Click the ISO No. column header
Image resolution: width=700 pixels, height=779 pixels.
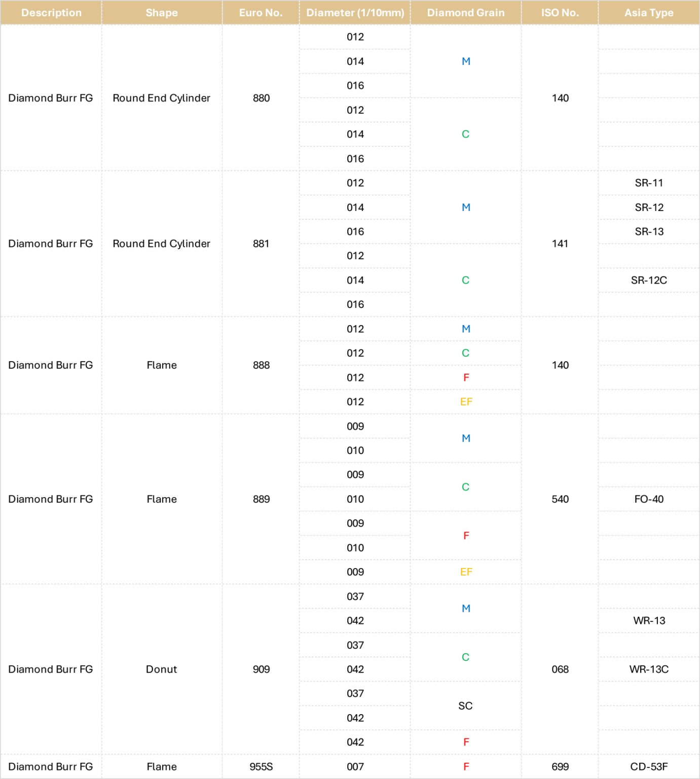point(560,13)
